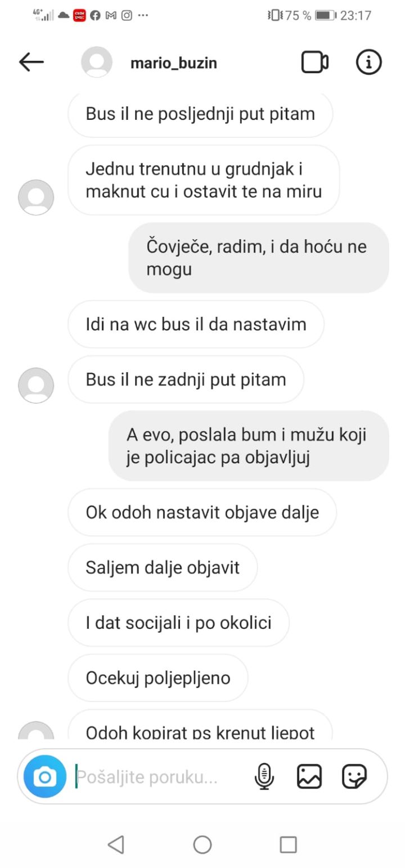
Task: Open conversation info icon
Action: pos(369,62)
